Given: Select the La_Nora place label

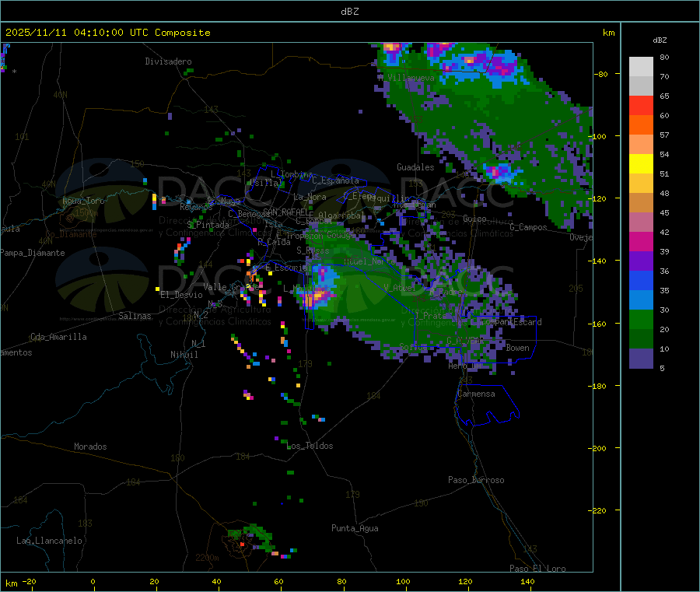Looking at the screenshot, I should (x=310, y=198).
